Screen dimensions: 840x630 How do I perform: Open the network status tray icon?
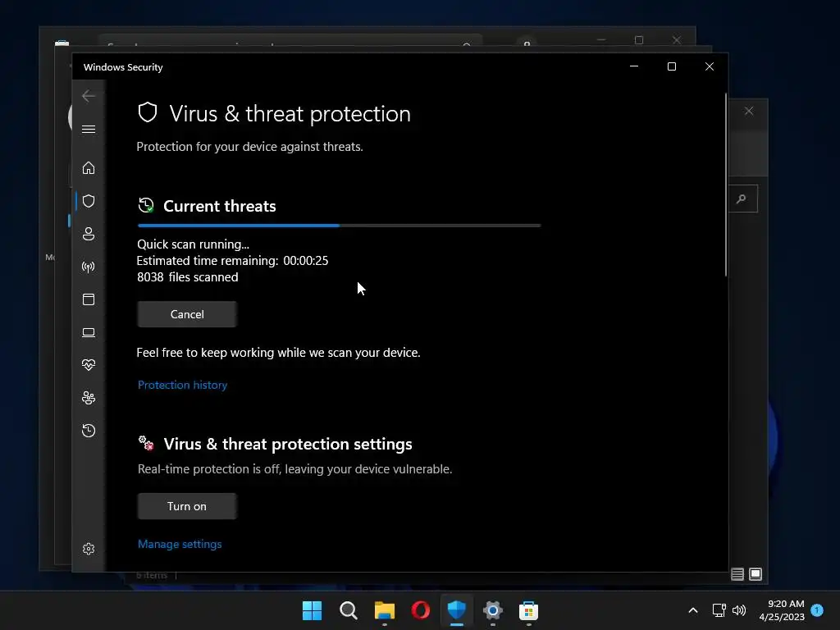[719, 610]
